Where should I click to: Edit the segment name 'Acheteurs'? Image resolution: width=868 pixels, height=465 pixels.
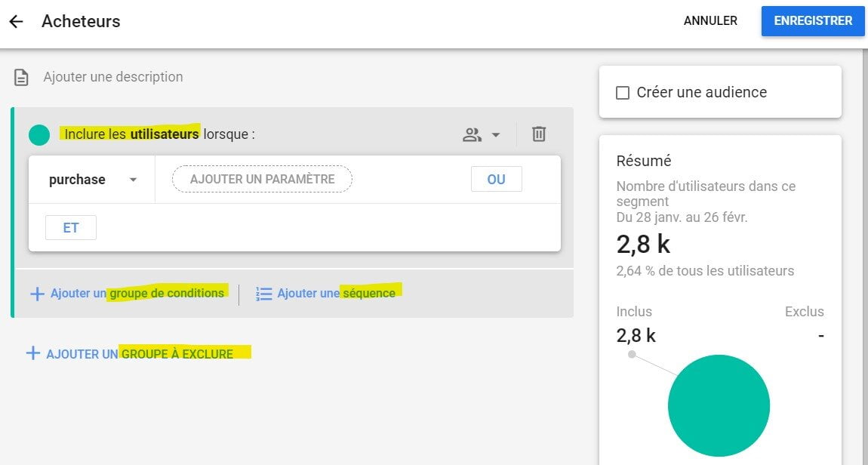pyautogui.click(x=81, y=21)
